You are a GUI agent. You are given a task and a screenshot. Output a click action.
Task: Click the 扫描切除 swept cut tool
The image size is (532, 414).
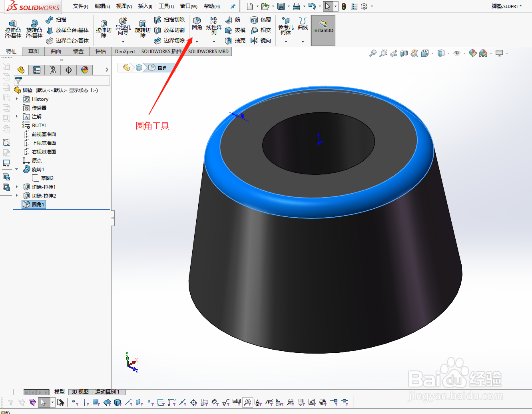pos(169,20)
